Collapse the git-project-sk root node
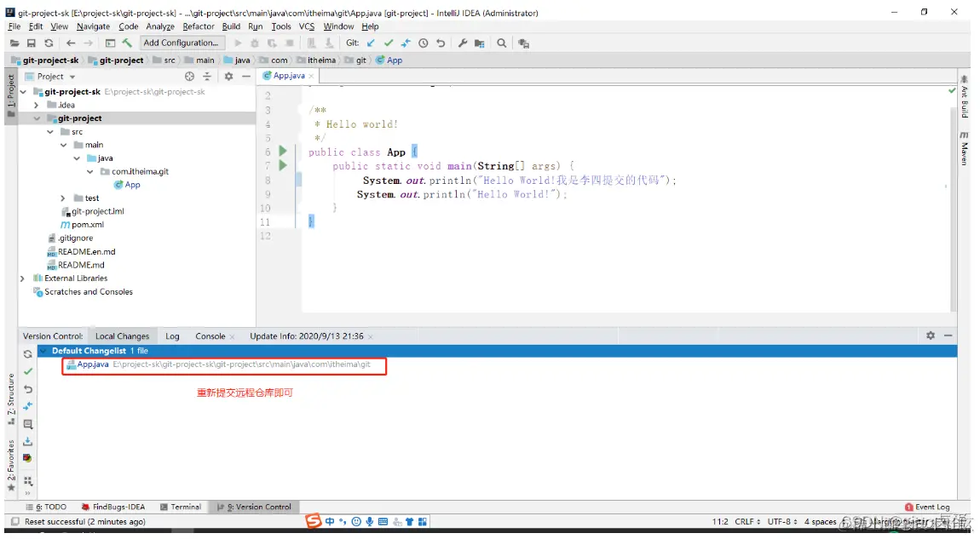 pos(23,92)
